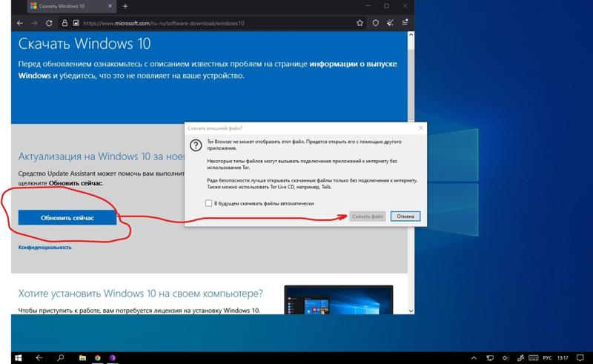Go back using browser back arrow
The image size is (593, 364).
point(20,23)
